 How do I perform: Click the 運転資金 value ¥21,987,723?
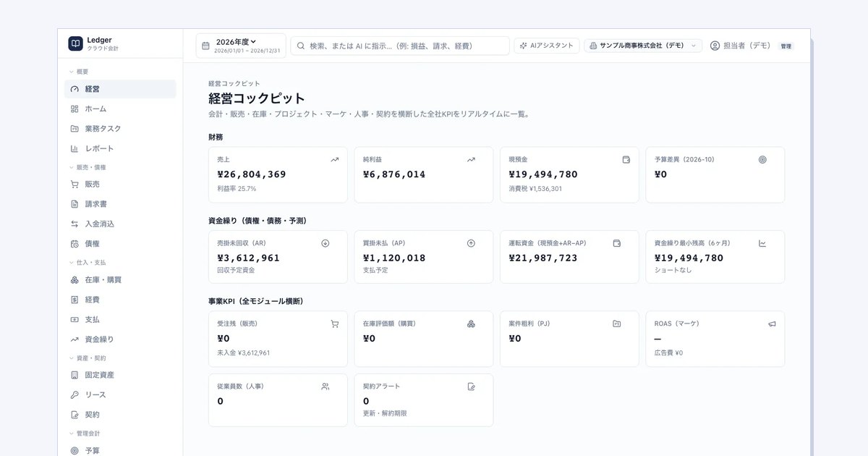[x=543, y=258]
